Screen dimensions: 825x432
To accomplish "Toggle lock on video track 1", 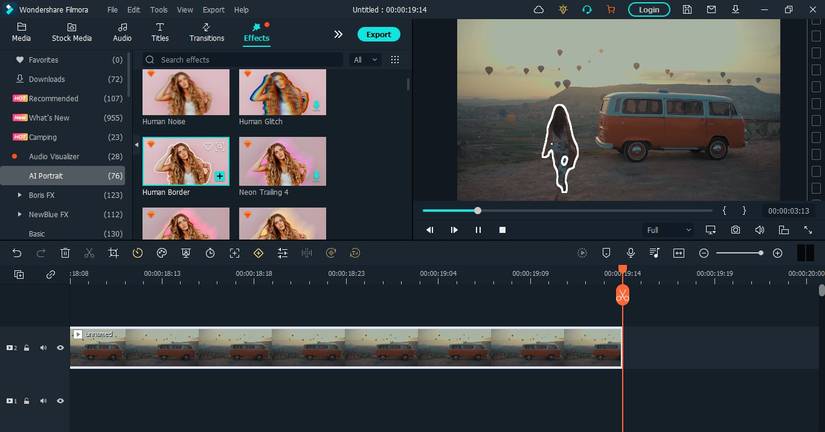I will pyautogui.click(x=26, y=401).
